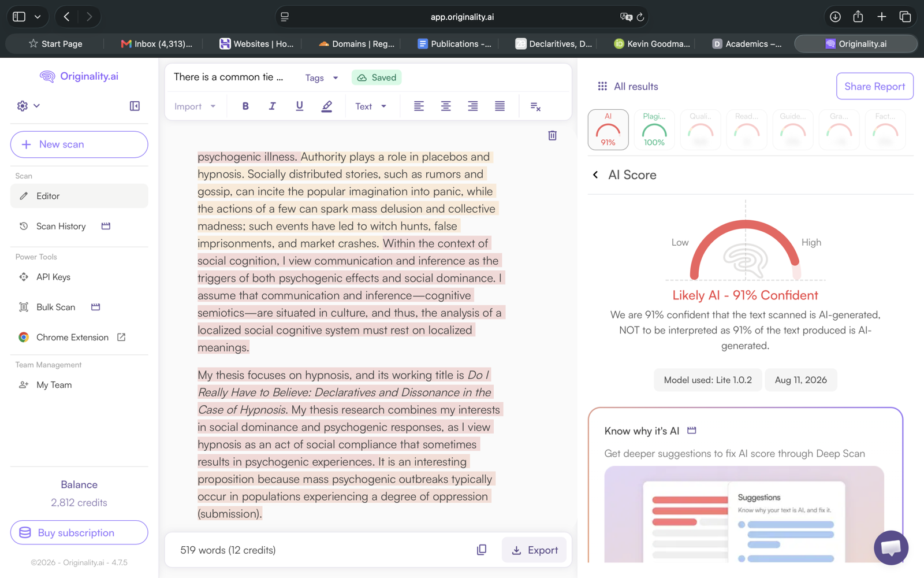Click the 'Aug 11, 2026' date chip
This screenshot has width=924, height=578.
(800, 380)
